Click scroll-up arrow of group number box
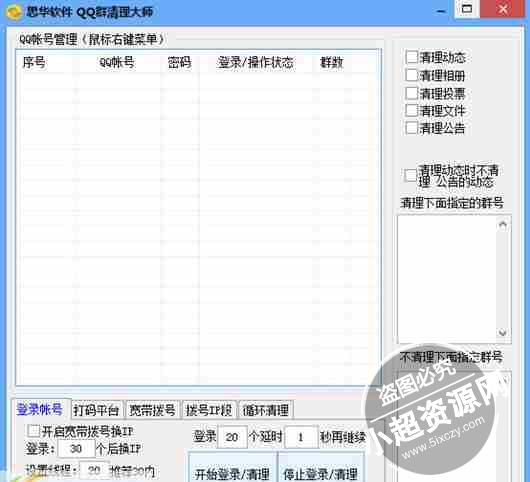This screenshot has height=482, width=530. [503, 224]
